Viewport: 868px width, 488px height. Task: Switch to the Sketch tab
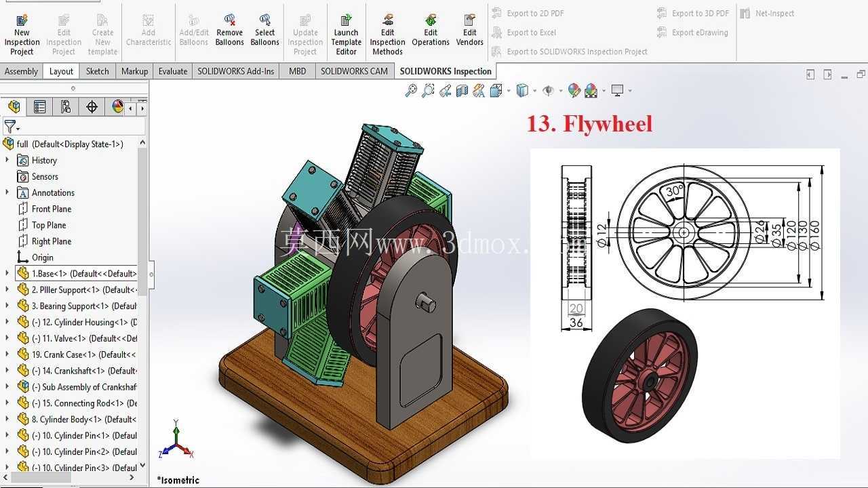(x=98, y=71)
